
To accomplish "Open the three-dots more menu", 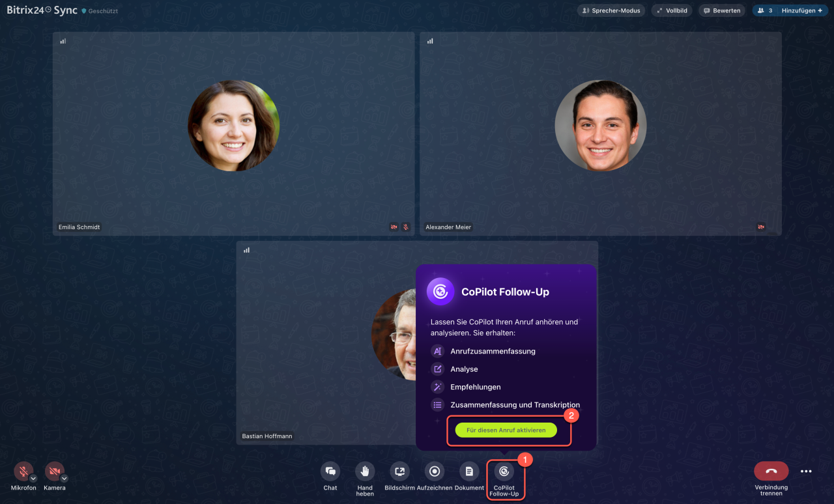I will 806,471.
